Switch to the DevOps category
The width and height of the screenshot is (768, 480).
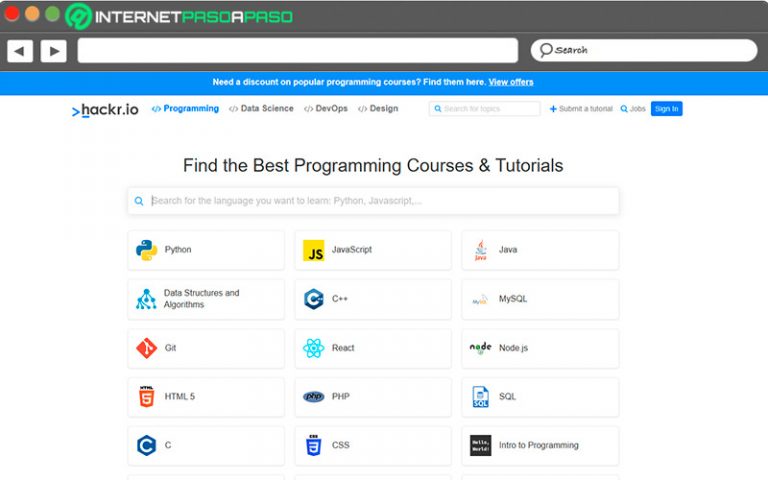(x=326, y=108)
